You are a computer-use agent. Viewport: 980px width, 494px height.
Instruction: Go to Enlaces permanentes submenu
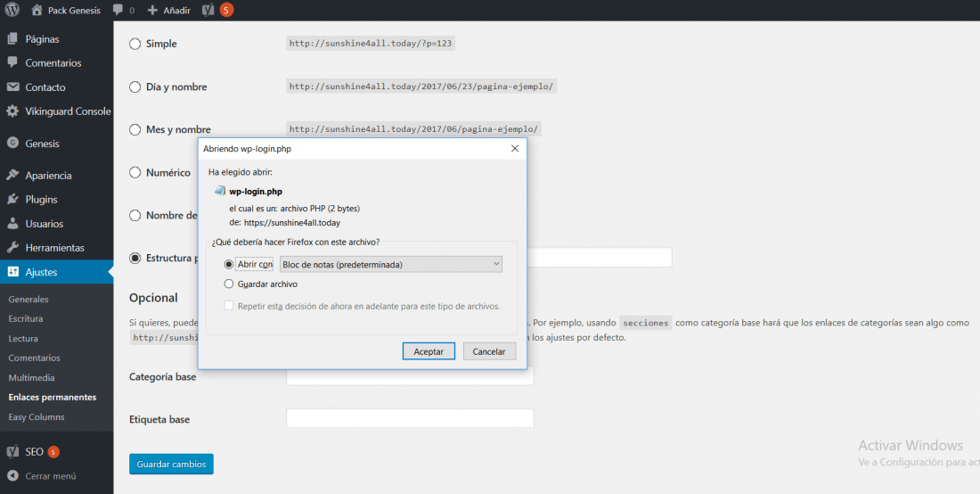click(53, 397)
